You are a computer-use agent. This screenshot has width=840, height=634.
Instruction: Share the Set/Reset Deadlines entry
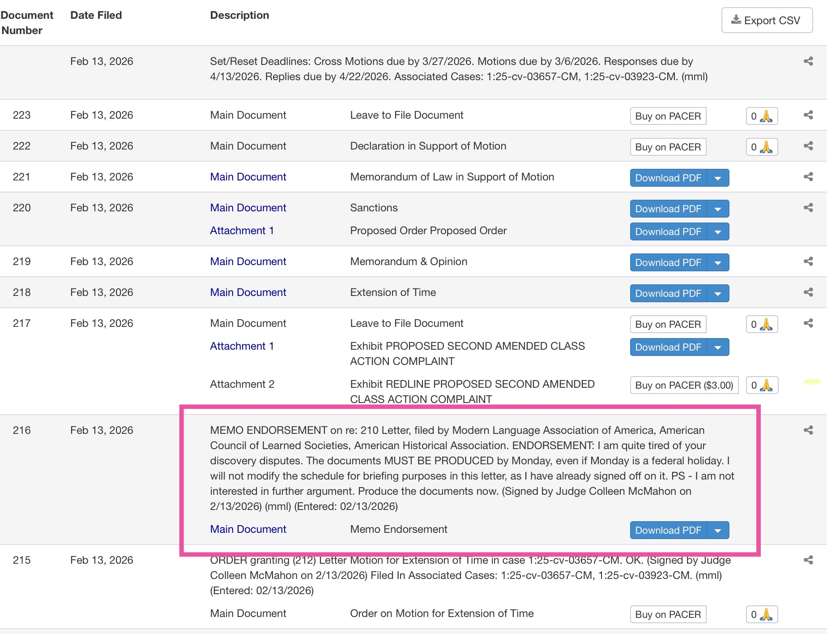pyautogui.click(x=808, y=61)
